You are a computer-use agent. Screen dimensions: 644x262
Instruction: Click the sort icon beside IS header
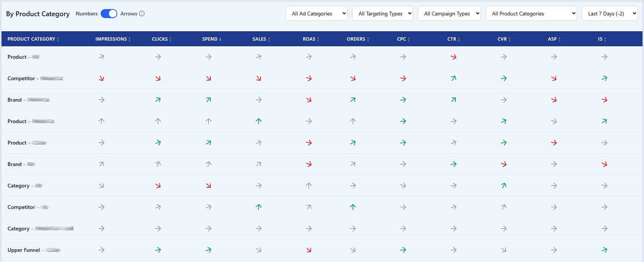coord(605,39)
